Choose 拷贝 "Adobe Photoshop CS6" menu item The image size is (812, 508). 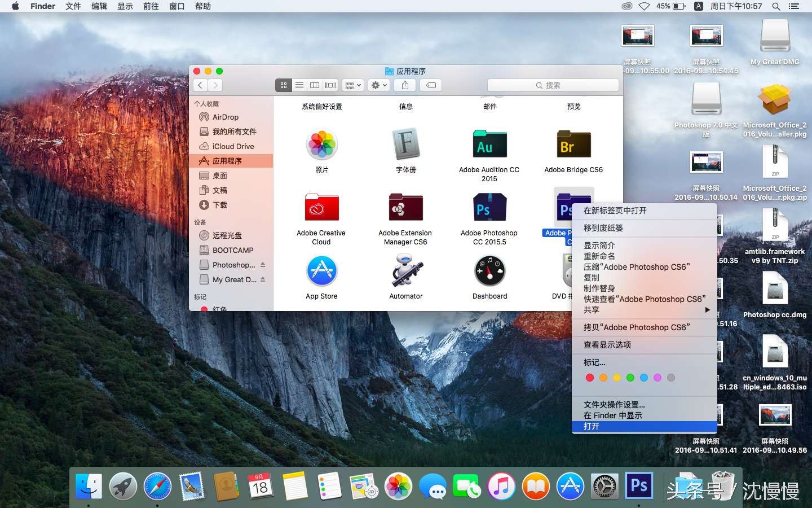pos(644,327)
